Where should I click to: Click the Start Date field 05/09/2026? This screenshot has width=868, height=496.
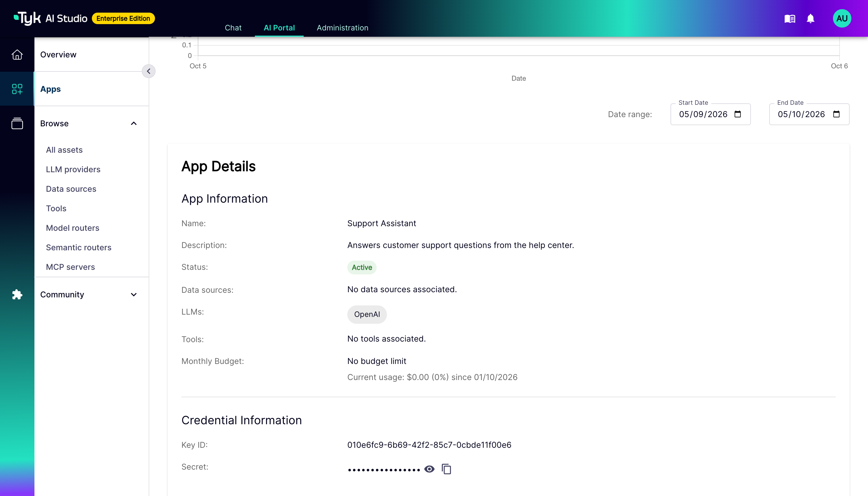[710, 114]
